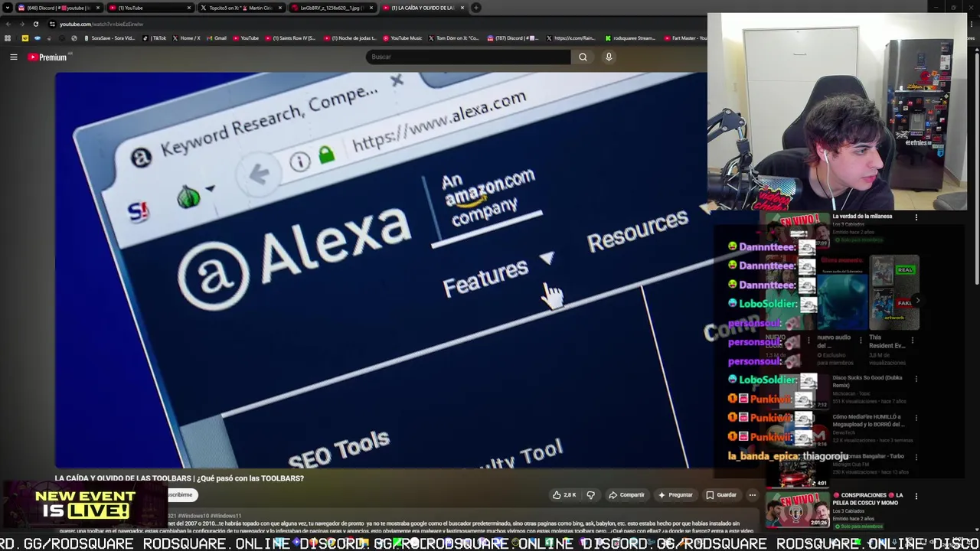The height and width of the screenshot is (551, 980).
Task: Close the 'LA CAÍDA Y OLVIDO' tab
Action: pyautogui.click(x=462, y=8)
